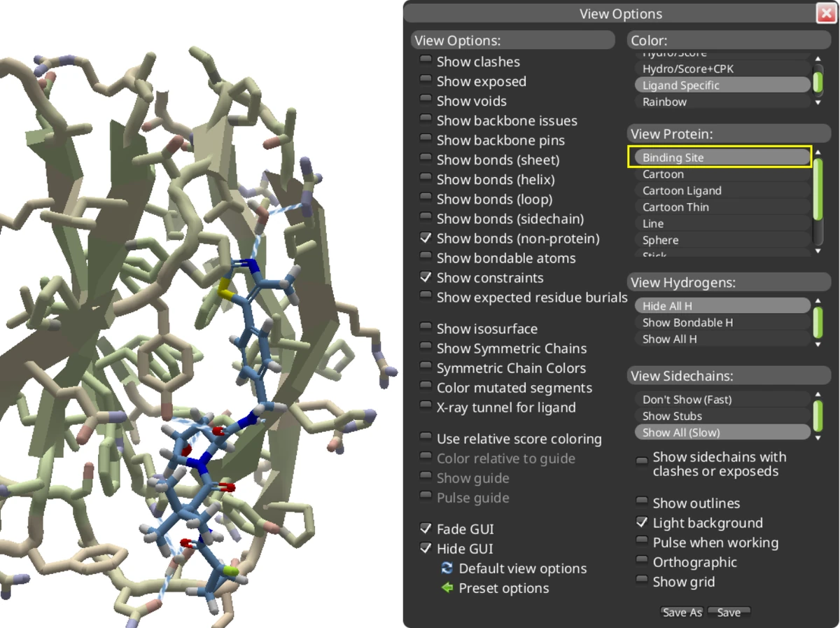Click the green arrow icon beside Preset options
840x628 pixels.
447,588
